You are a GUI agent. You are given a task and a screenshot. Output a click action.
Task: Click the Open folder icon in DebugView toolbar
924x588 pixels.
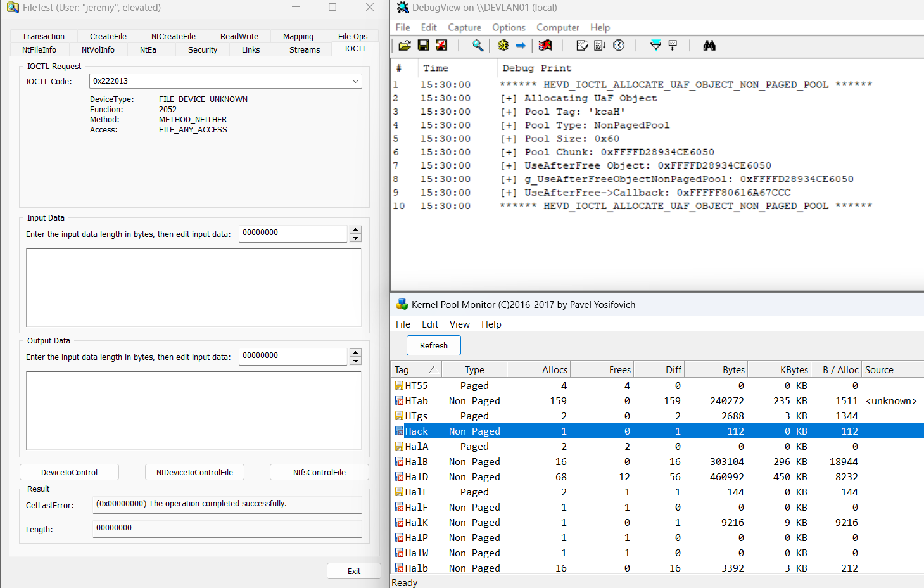405,46
